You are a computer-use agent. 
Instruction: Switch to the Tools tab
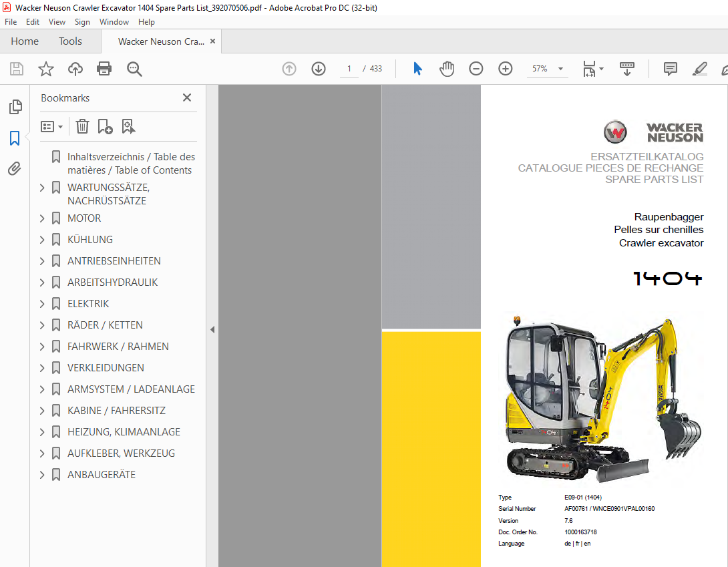tap(70, 41)
